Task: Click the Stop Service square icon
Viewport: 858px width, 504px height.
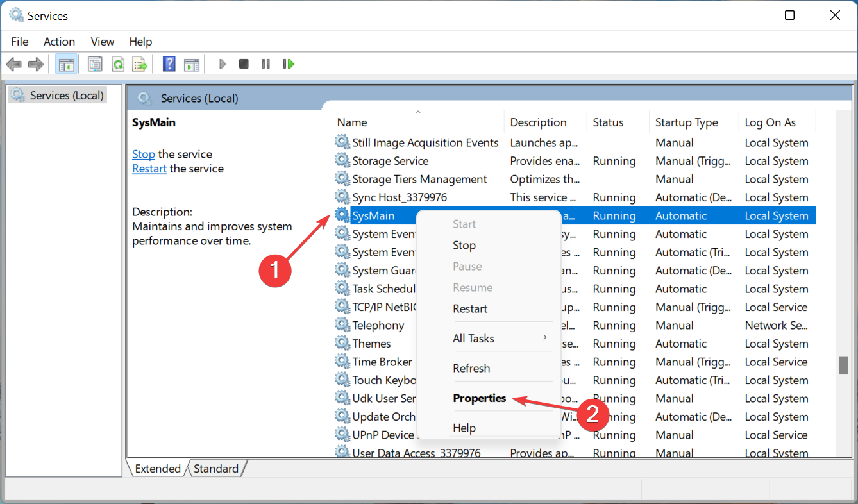Action: (x=244, y=63)
